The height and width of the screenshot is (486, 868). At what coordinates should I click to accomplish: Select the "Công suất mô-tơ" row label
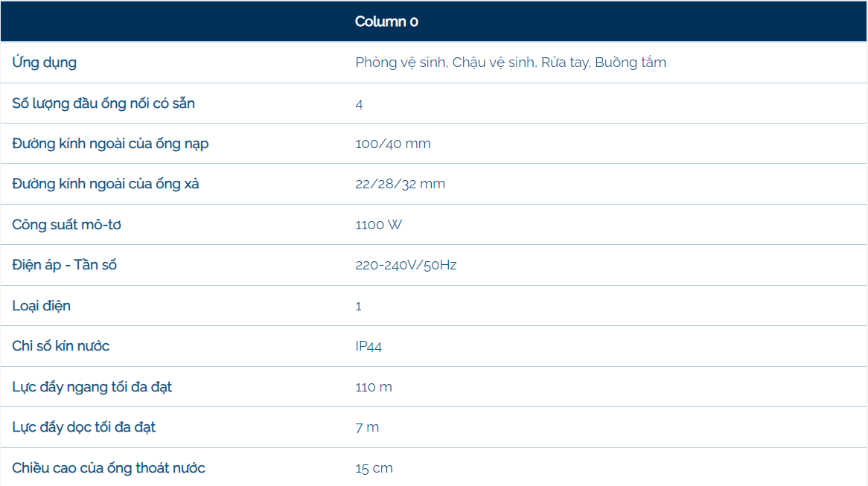[x=66, y=225]
